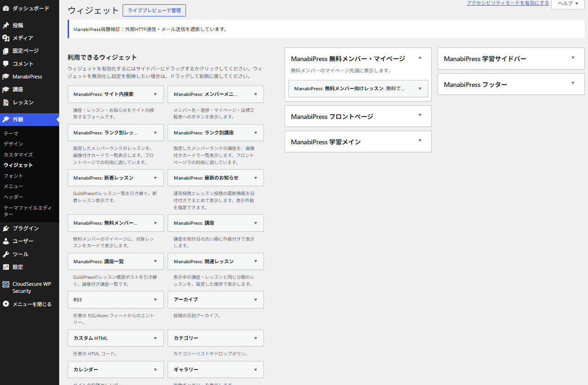Open the フォント submenu item

click(13, 176)
